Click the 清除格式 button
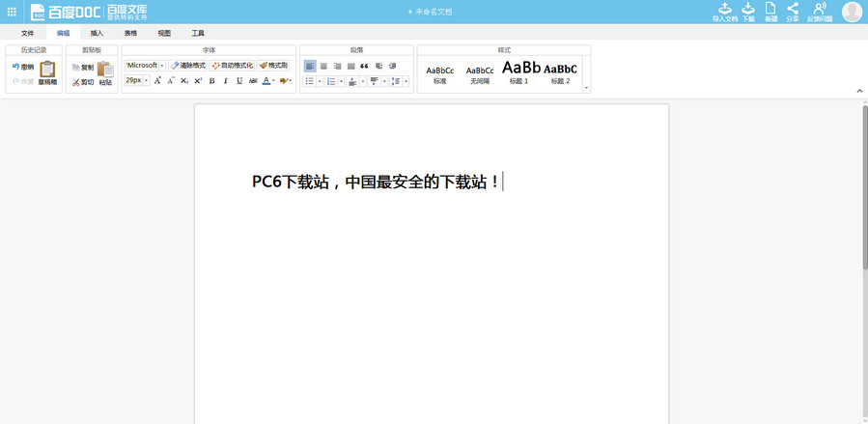868x424 pixels. pyautogui.click(x=188, y=65)
